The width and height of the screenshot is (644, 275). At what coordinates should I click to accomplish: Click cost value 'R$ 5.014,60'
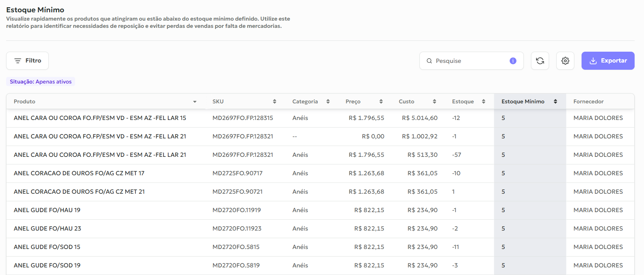click(419, 118)
